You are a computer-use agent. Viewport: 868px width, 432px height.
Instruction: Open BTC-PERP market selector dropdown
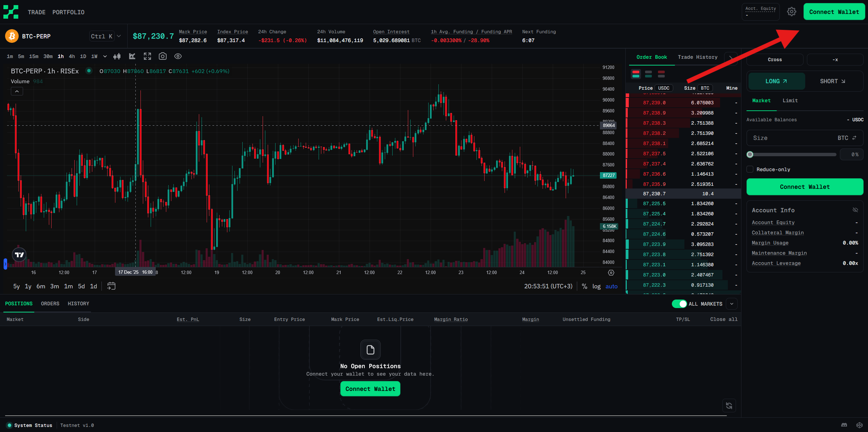coord(118,36)
